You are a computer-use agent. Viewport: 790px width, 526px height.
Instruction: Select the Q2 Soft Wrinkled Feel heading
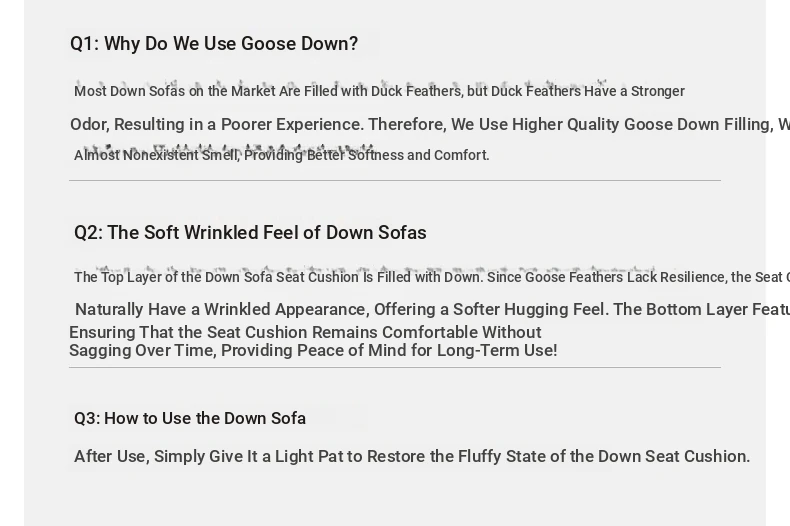250,233
